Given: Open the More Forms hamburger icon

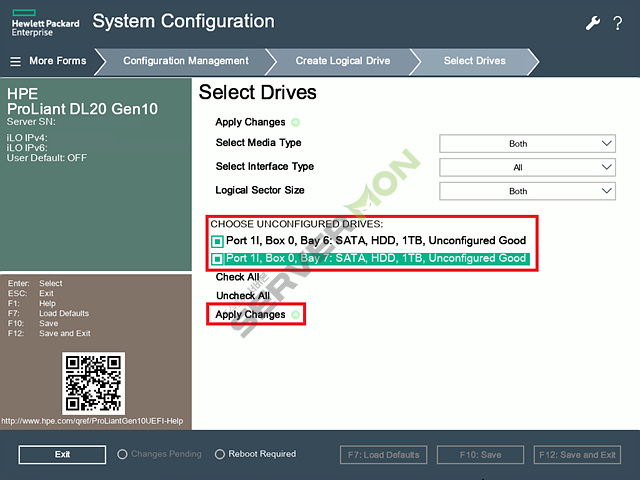Looking at the screenshot, I should [x=16, y=61].
